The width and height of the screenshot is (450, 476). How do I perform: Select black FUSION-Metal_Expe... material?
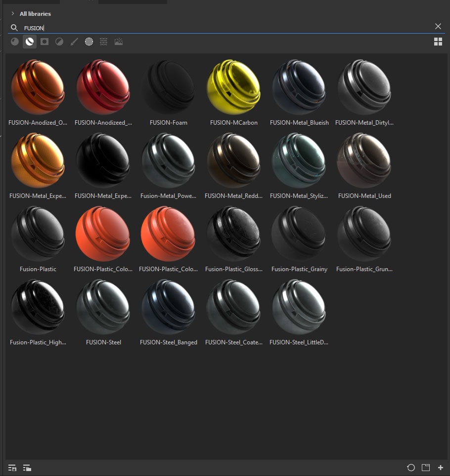[x=103, y=166]
